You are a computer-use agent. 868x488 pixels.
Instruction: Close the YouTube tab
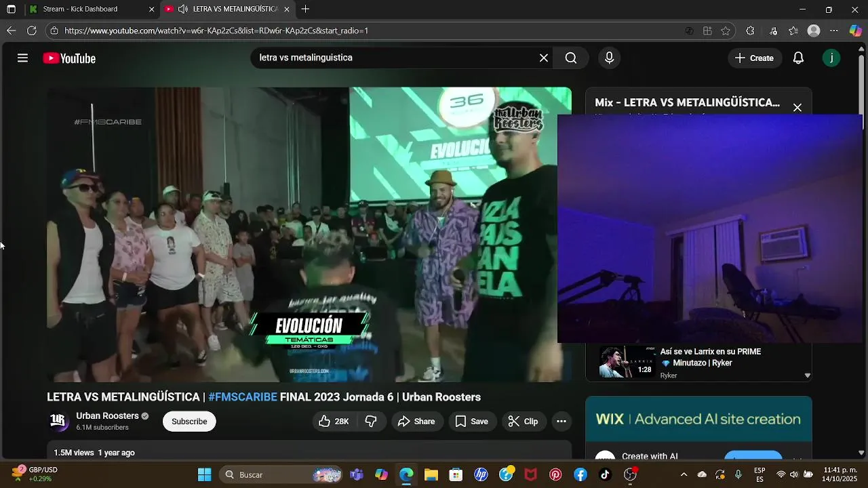click(287, 9)
